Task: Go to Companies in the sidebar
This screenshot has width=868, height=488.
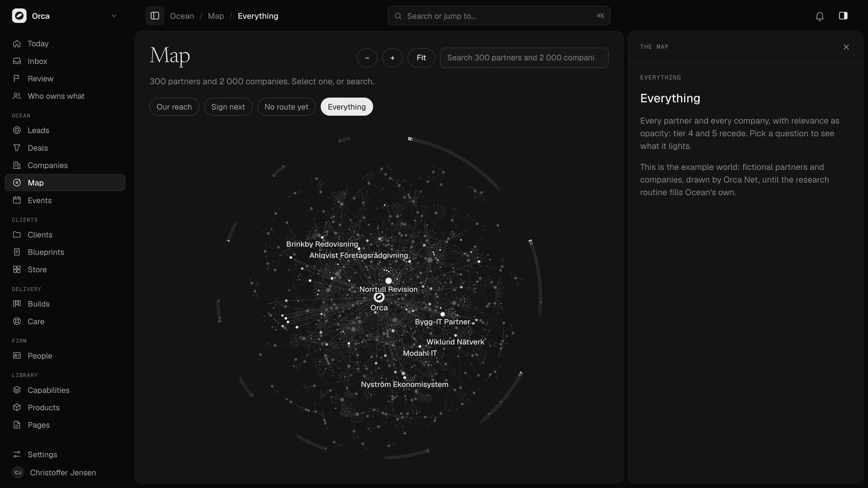Action: (x=65, y=165)
